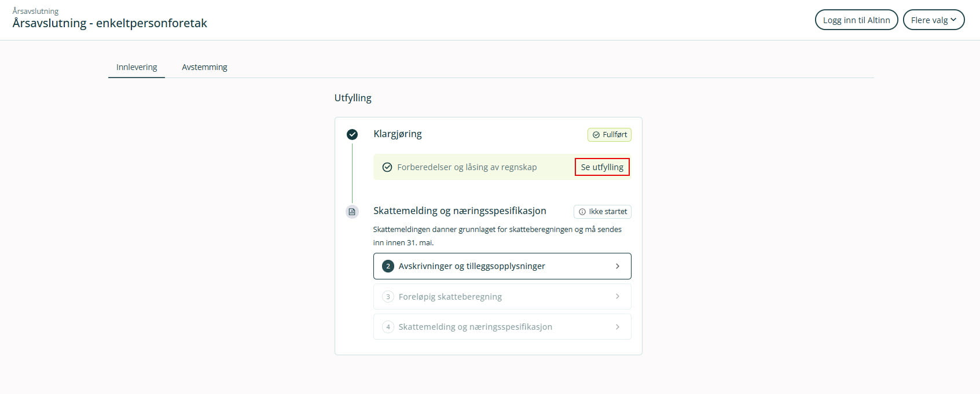This screenshot has height=394, width=980.
Task: Click the step 2 number circle
Action: [x=388, y=266]
